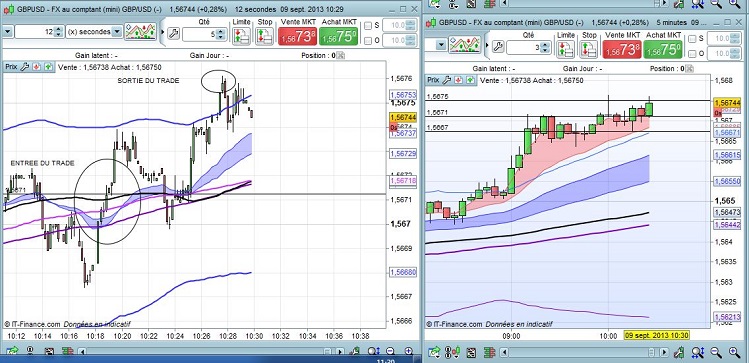Adjust Qté spinner showing 5 in left window
This screenshot has width=749, height=363.
click(x=221, y=34)
